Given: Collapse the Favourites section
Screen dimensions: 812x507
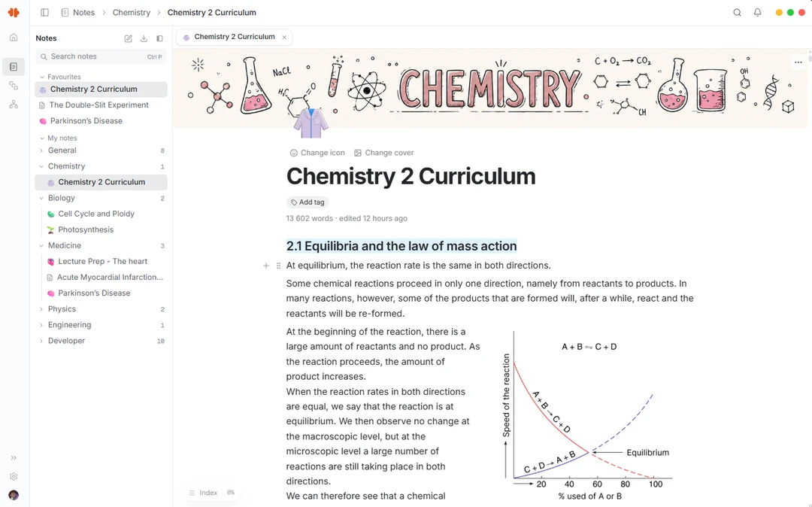Looking at the screenshot, I should [42, 77].
